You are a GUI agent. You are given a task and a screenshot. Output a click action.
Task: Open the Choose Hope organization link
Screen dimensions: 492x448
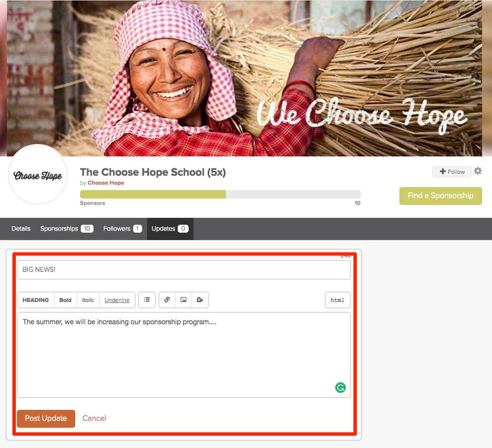click(106, 183)
